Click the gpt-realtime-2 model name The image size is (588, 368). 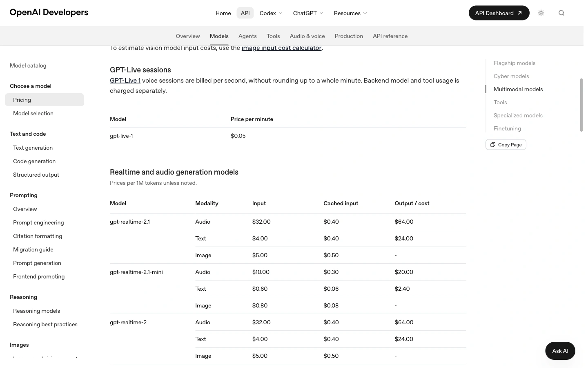(128, 322)
